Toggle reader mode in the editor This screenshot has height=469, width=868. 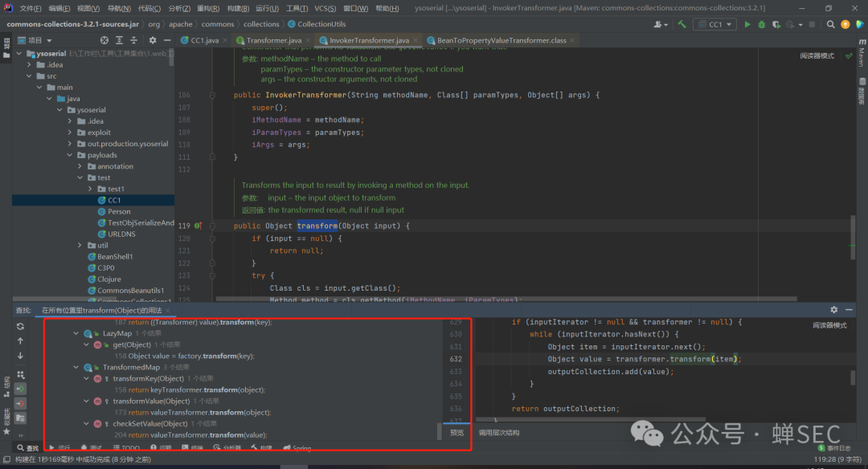pyautogui.click(x=817, y=56)
